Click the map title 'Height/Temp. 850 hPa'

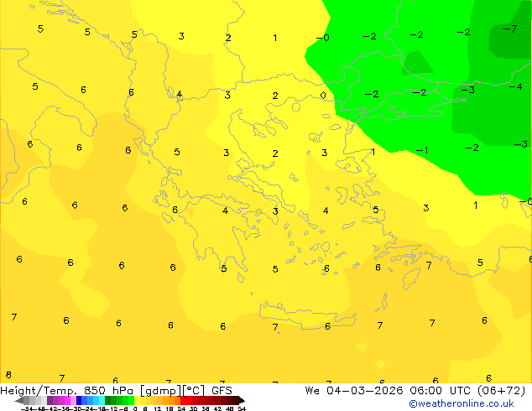pyautogui.click(x=67, y=391)
